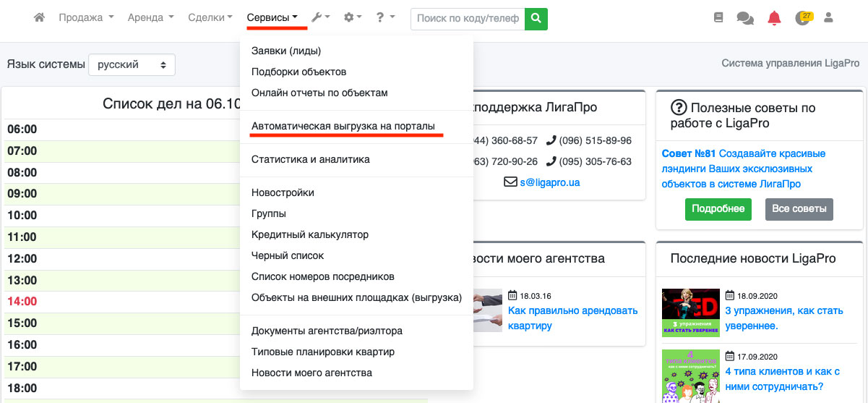Open the system language selector
868x403 pixels.
point(132,64)
